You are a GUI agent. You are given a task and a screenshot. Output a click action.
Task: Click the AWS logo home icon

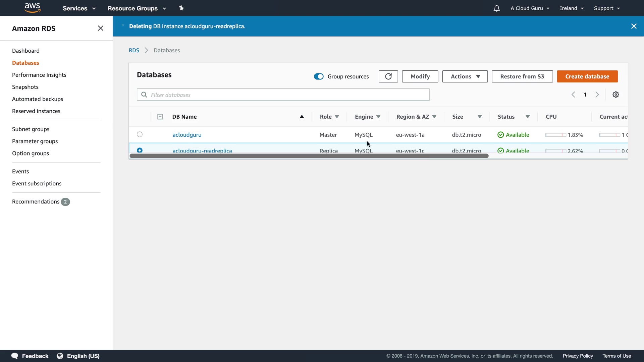coord(32,8)
